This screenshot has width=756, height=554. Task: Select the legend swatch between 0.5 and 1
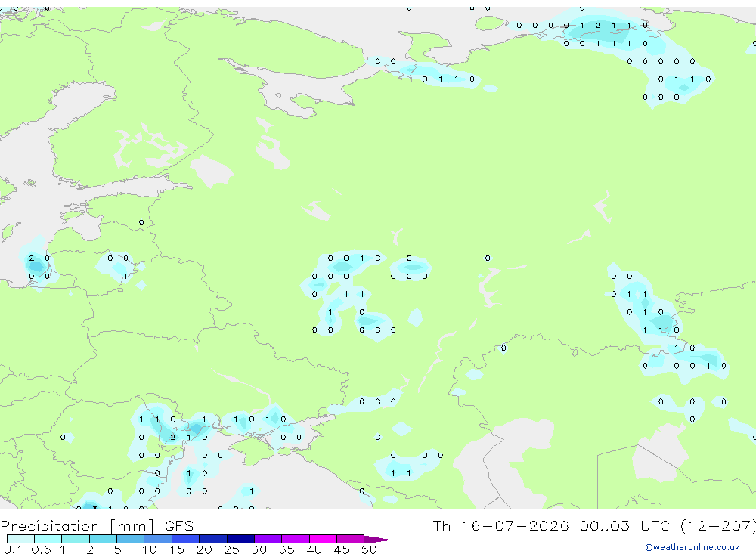(x=48, y=539)
